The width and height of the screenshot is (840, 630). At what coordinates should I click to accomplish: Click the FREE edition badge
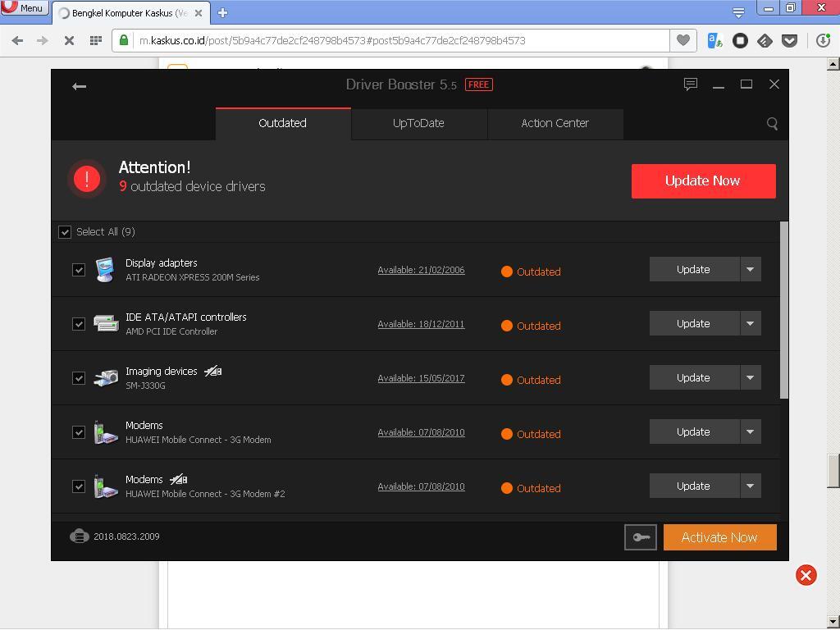pos(479,84)
